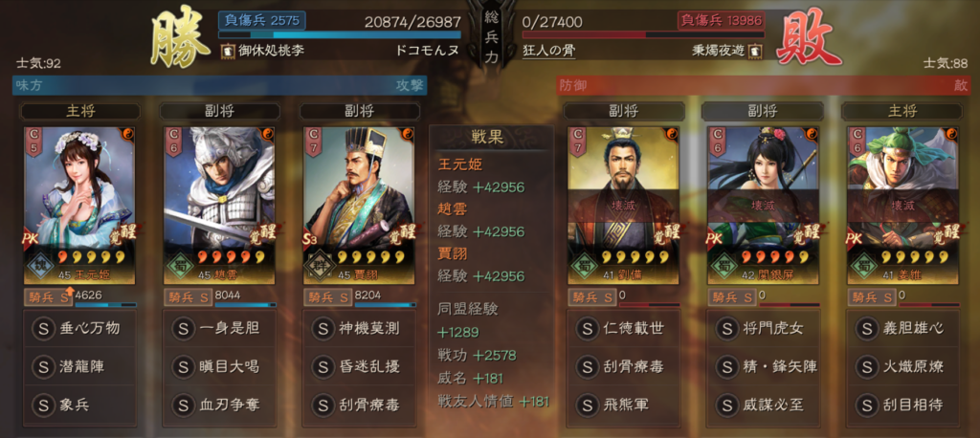Click the 騎兵 S troop badge under 王元姫
This screenshot has width=980, height=438.
48,296
